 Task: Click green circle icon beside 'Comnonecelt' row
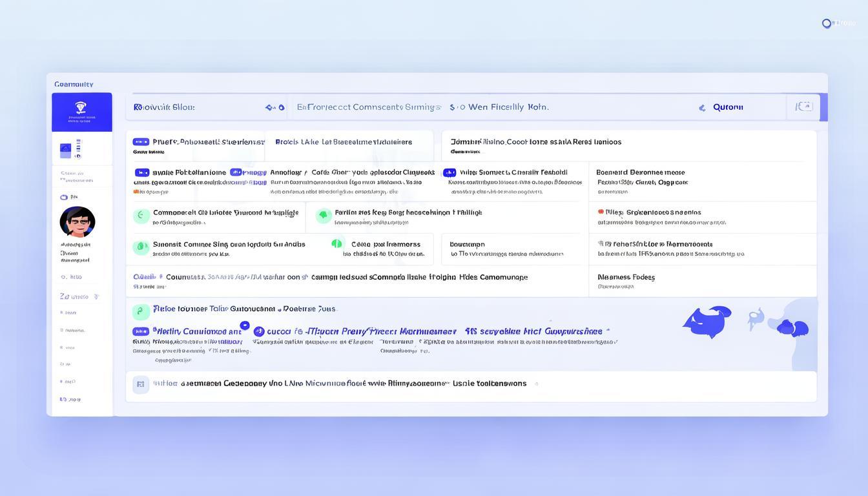(141, 216)
